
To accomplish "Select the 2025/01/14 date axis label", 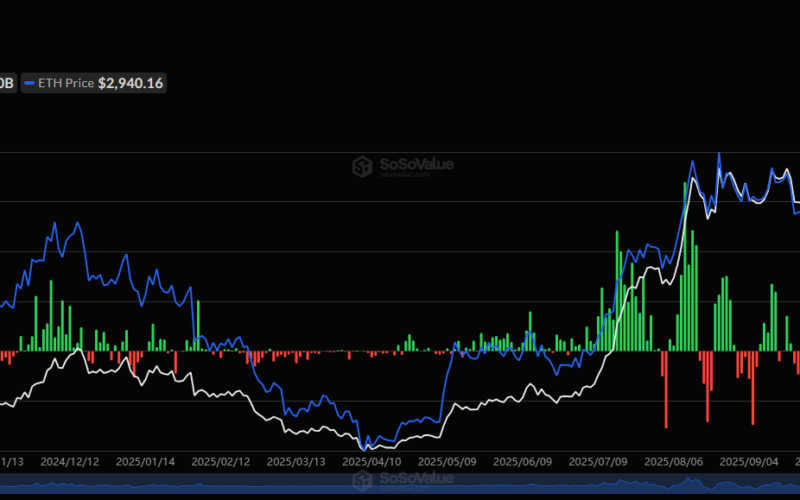I will click(144, 462).
